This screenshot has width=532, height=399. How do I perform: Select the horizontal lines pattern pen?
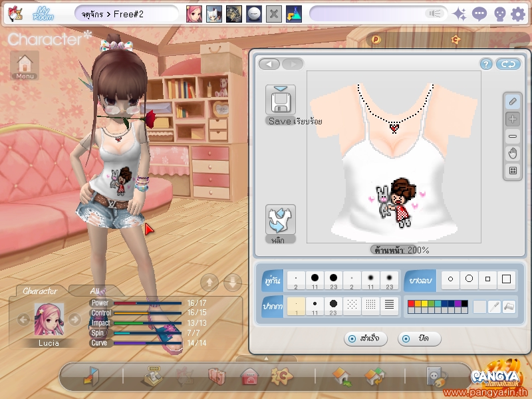(x=389, y=307)
